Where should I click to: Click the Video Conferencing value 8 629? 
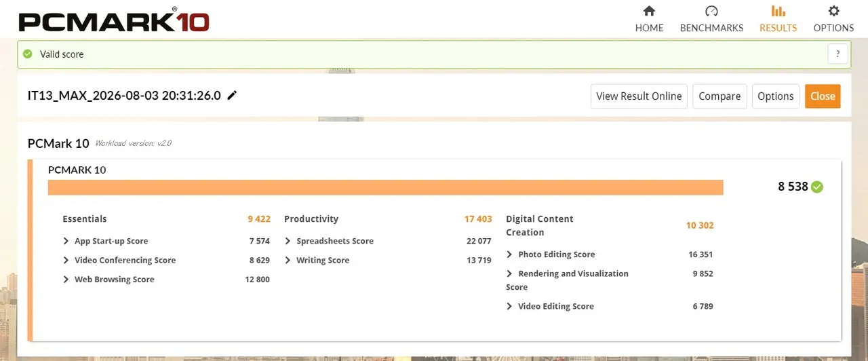click(260, 260)
